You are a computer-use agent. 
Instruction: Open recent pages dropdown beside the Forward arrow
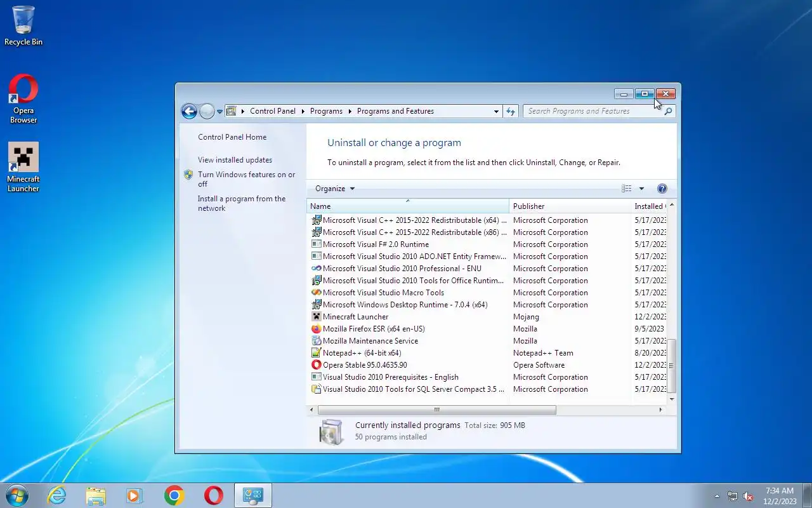219,111
